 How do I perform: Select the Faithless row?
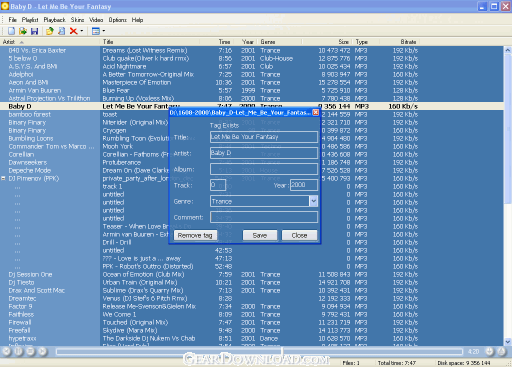tap(252, 315)
